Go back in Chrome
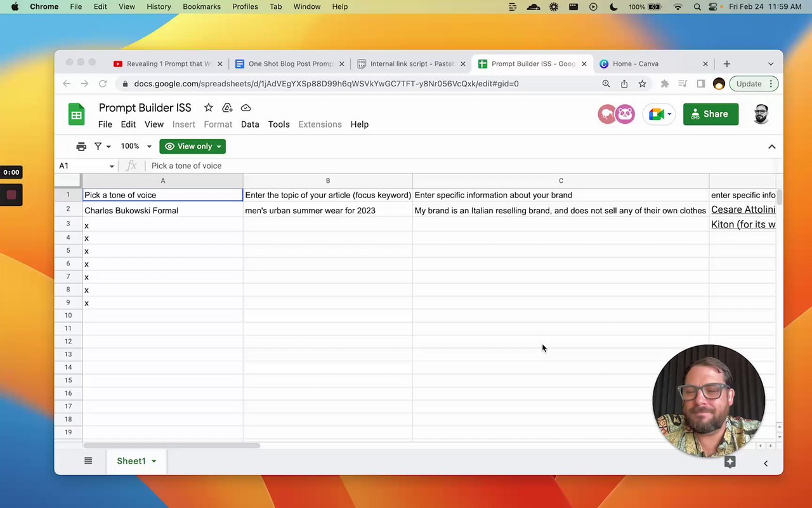The image size is (812, 508). (x=67, y=84)
